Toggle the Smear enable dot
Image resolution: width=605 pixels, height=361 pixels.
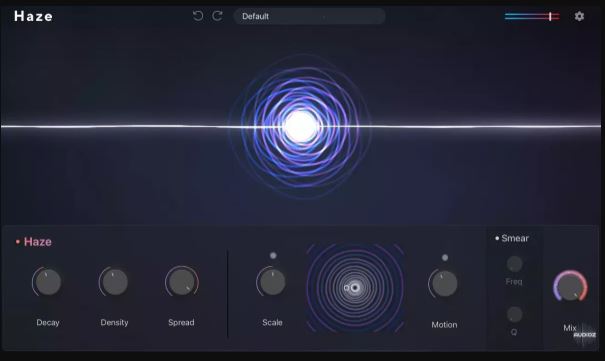[x=497, y=238]
